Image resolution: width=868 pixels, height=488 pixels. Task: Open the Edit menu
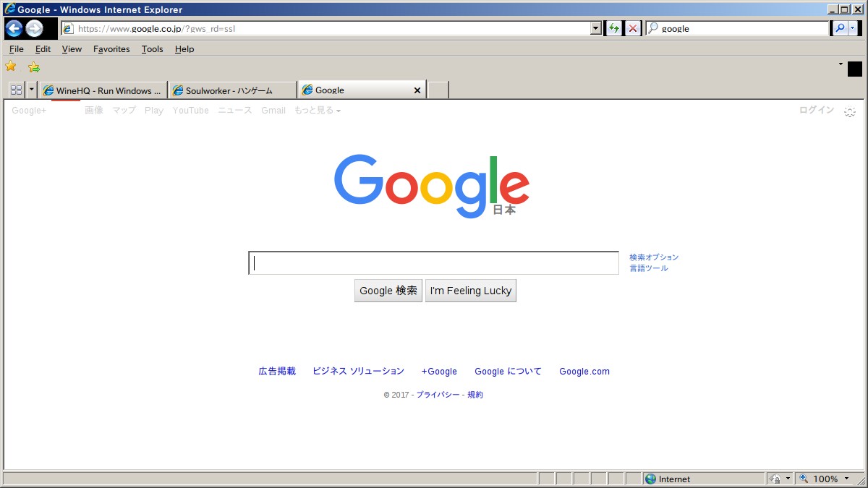(43, 49)
